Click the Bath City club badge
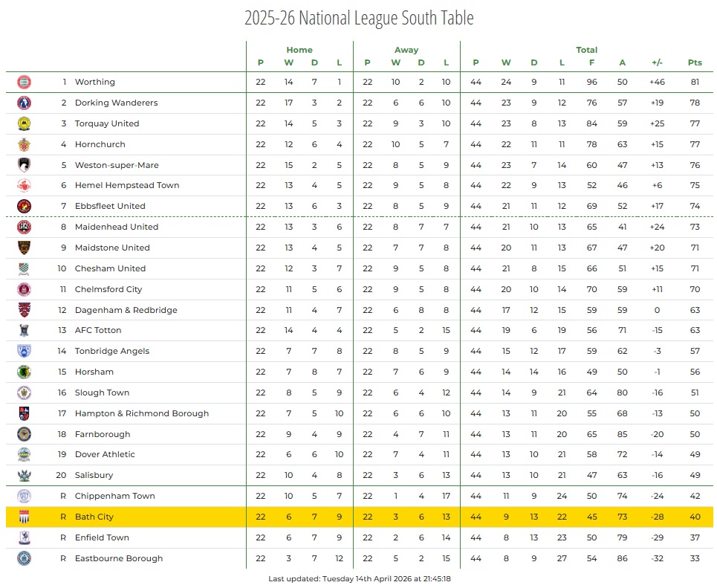Screen dimensions: 717x588 (x=24, y=517)
